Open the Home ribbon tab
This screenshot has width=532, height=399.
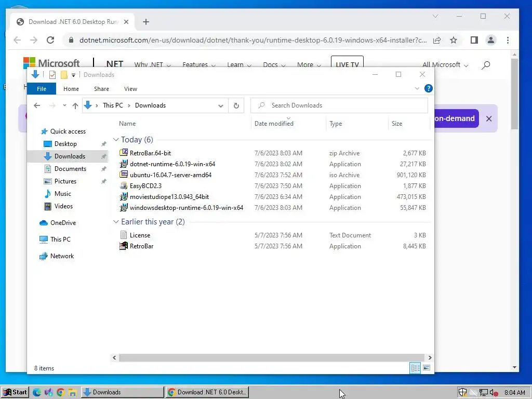71,89
